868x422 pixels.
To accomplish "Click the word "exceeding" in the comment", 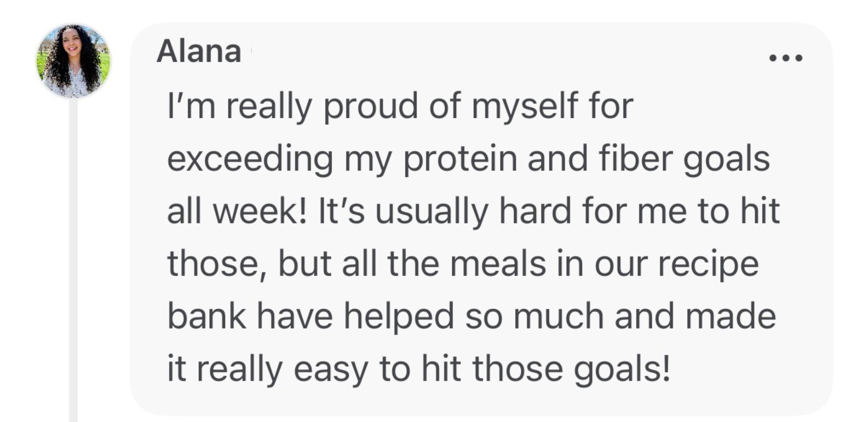I will (250, 160).
